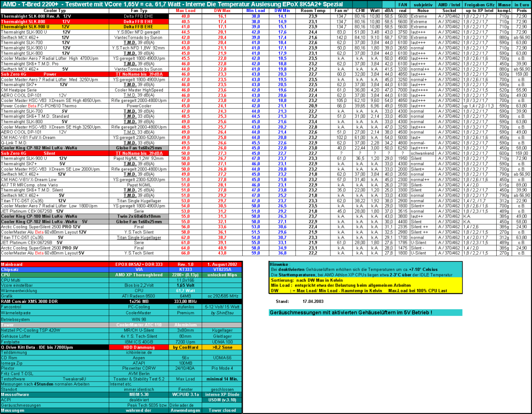Image resolution: width=532 pixels, height=414 pixels.
Task: Click the '1. August 2002' date cell
Action: tap(222, 264)
